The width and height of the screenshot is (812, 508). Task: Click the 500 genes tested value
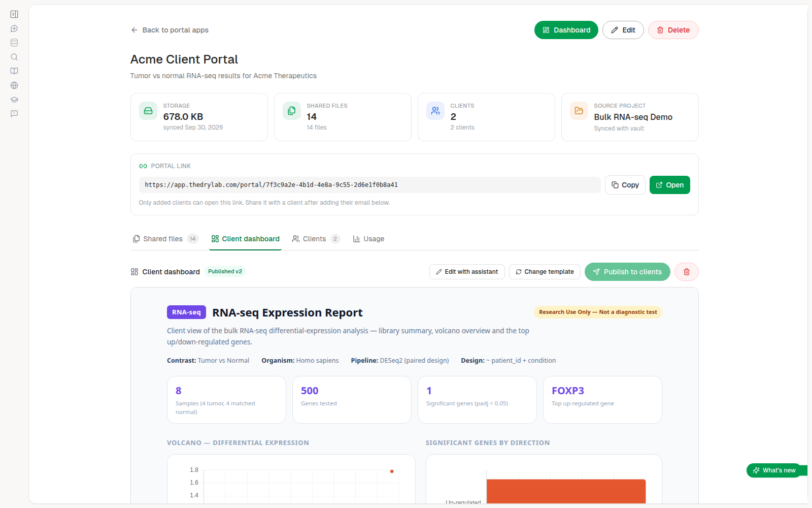click(310, 391)
